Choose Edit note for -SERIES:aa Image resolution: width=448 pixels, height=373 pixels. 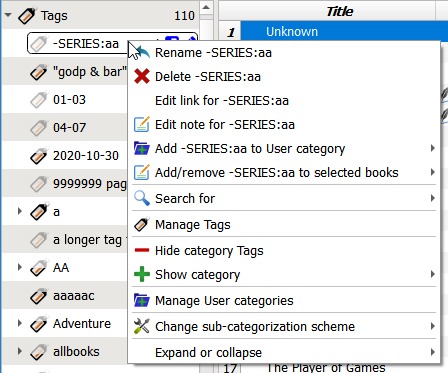tap(284, 125)
